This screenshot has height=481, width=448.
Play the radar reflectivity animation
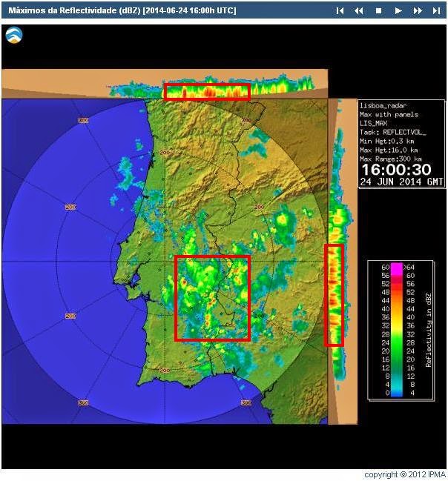tap(398, 10)
